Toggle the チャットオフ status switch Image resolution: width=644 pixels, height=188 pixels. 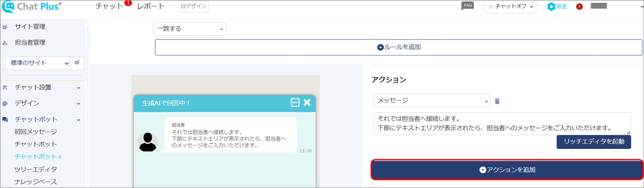tap(510, 7)
